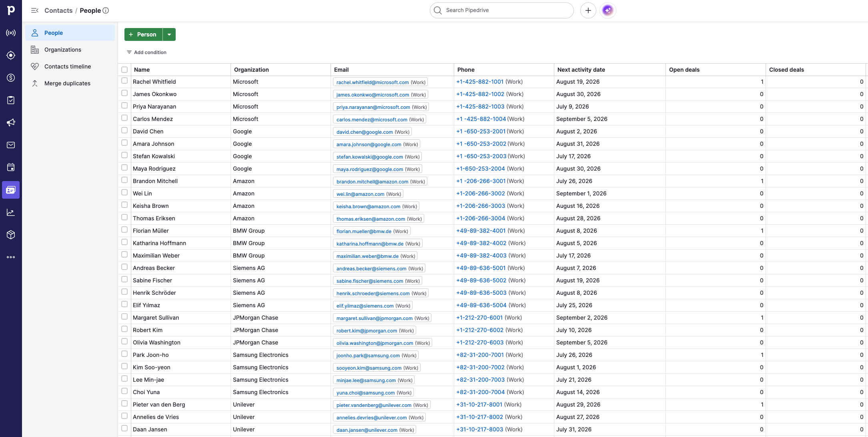Tick the checkbox beside Brandon Mitchell
868x437 pixels.
click(124, 180)
